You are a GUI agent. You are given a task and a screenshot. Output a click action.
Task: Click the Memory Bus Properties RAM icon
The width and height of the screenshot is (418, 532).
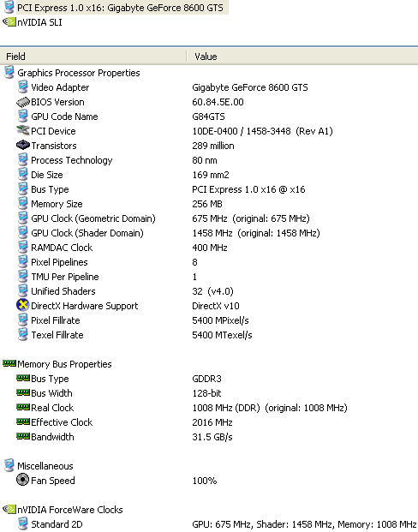[x=9, y=364]
